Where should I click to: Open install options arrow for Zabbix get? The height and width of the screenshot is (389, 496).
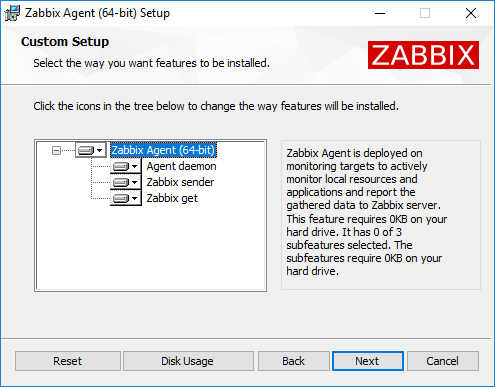click(134, 198)
